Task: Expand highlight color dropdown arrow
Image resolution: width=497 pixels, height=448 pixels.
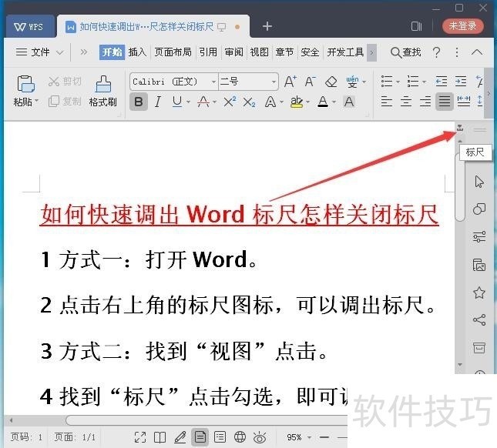Action: click(307, 102)
